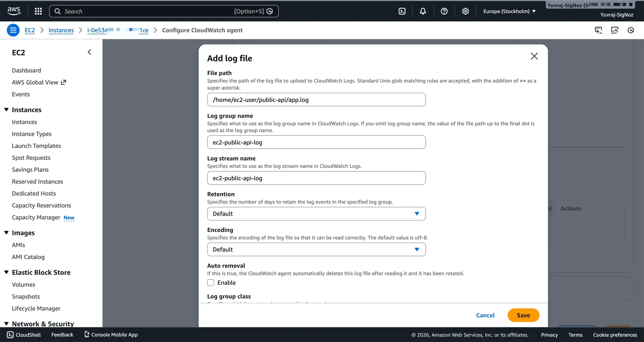Click the Save button

coord(523,315)
